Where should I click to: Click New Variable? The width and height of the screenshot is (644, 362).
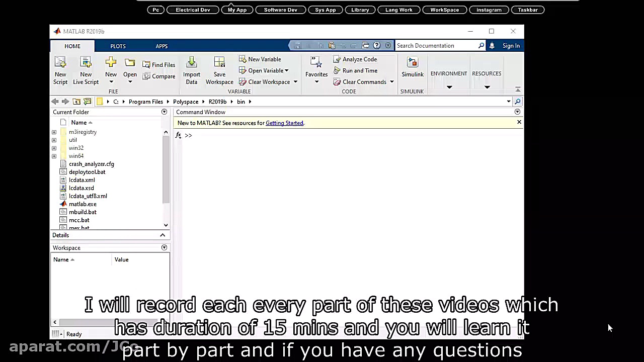click(x=260, y=59)
